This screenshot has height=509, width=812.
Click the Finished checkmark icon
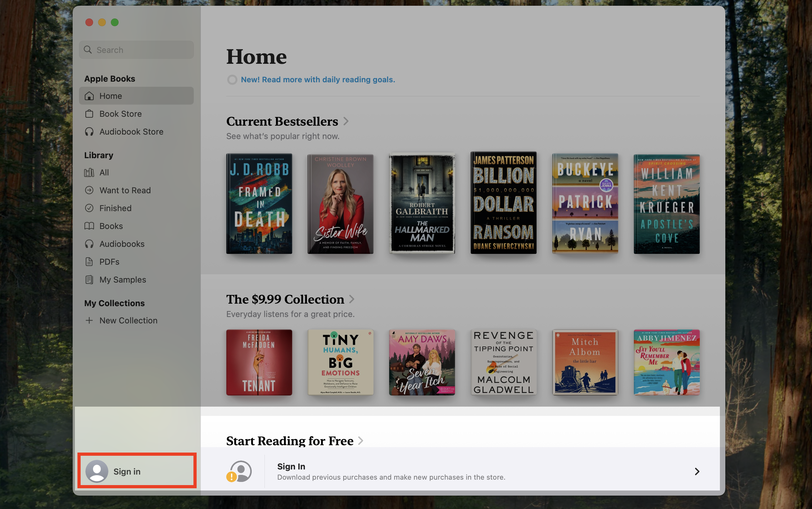point(89,208)
